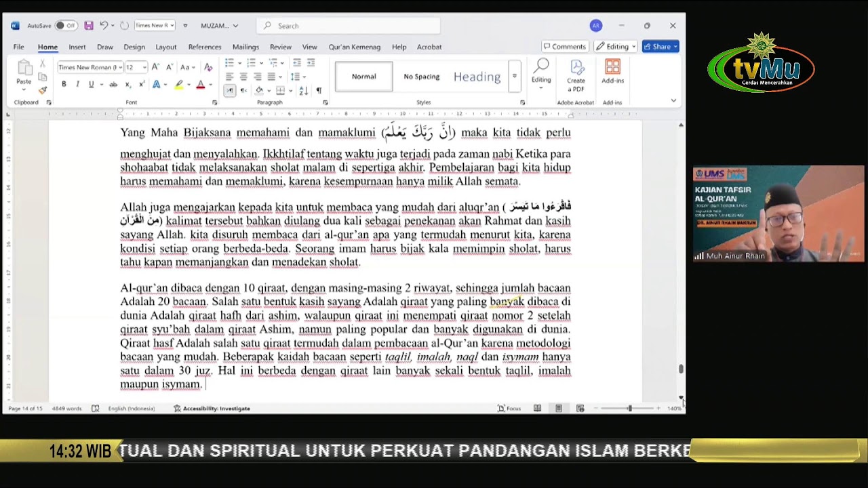The height and width of the screenshot is (488, 868).
Task: Open the Change Case Aa menu
Action: [187, 67]
